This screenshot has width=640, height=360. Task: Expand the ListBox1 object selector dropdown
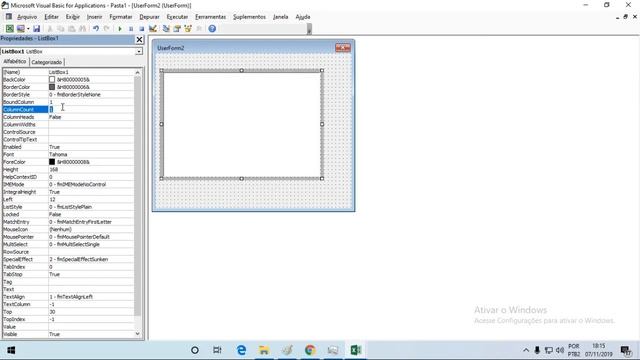click(139, 52)
